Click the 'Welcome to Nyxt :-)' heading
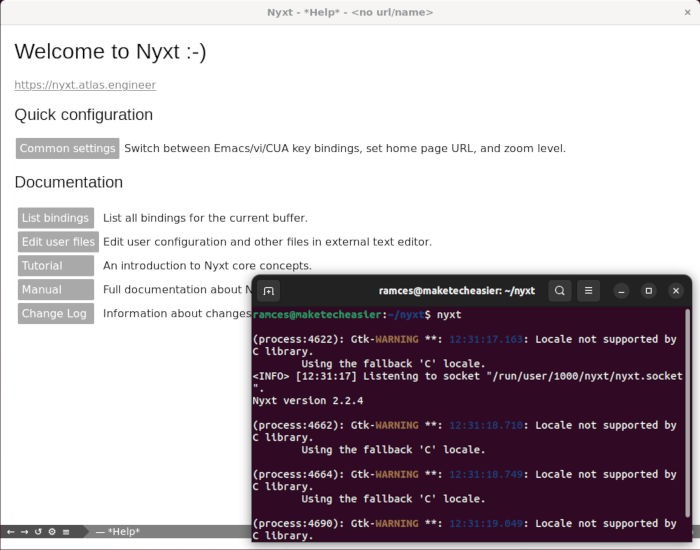This screenshot has height=550, width=700. pyautogui.click(x=110, y=51)
